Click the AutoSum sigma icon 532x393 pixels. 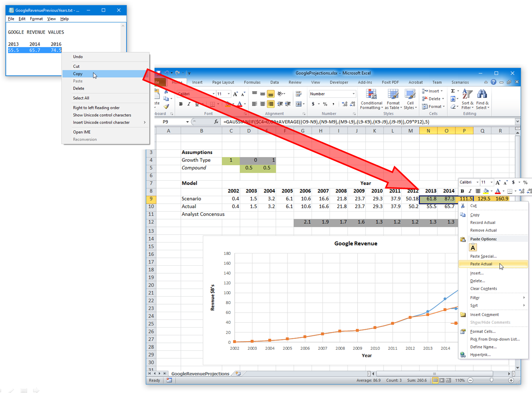click(x=453, y=91)
